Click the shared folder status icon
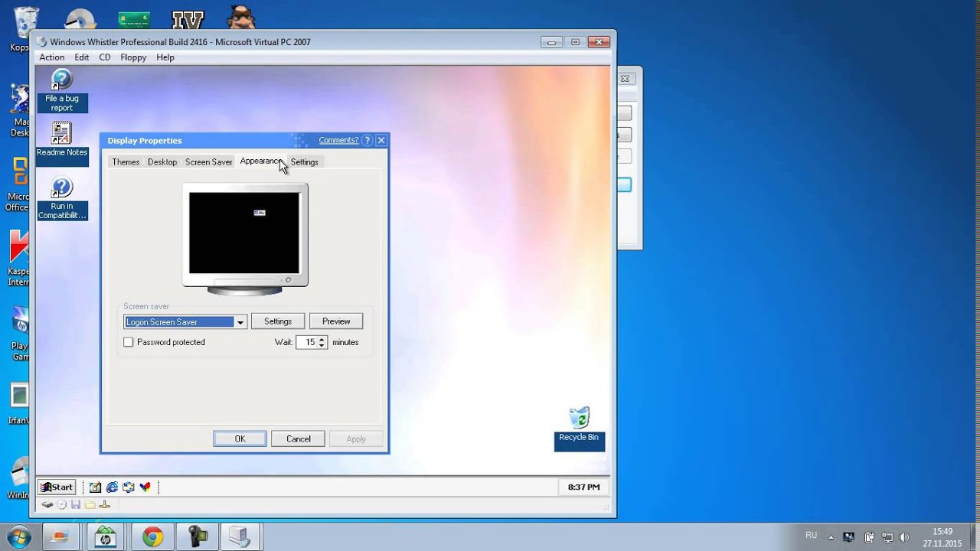 point(90,504)
